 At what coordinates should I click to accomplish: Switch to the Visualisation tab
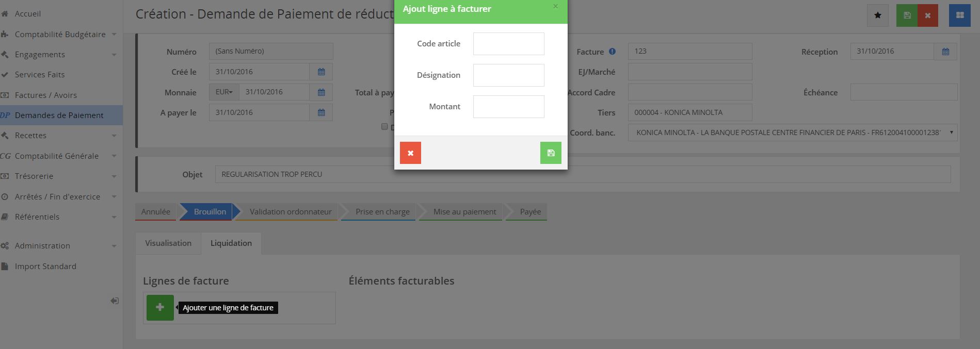tap(168, 243)
